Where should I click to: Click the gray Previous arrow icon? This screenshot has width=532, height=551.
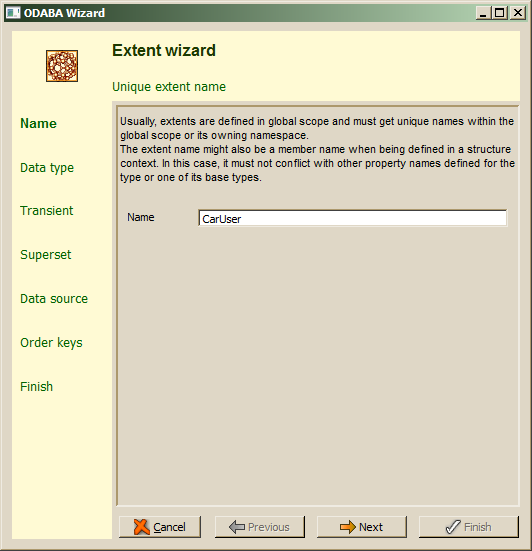point(236,527)
